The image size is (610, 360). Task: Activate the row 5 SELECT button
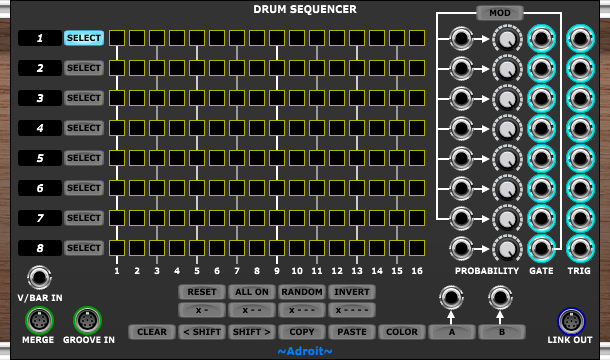[x=84, y=158]
